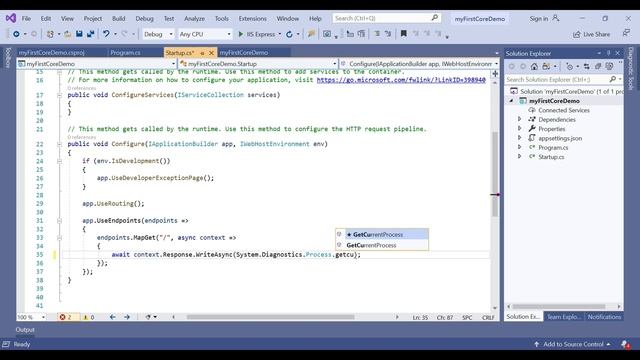Screen dimensions: 640x360
Task: Open the Build menu
Action: 118,19
